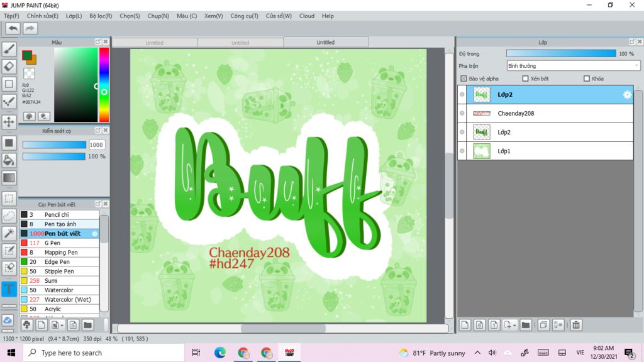The width and height of the screenshot is (644, 362).
Task: Select the Edge Pen brush
Action: click(59, 262)
